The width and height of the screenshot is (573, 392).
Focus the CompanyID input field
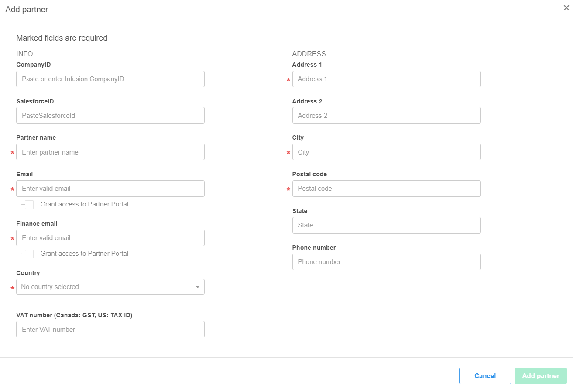[x=110, y=79]
